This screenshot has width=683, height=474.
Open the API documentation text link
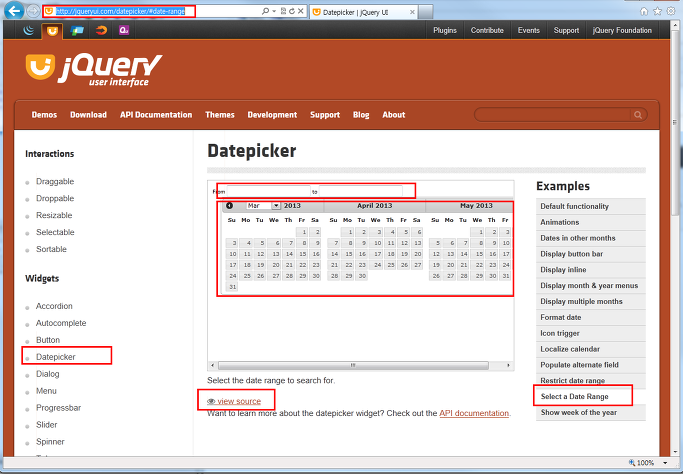click(x=474, y=413)
